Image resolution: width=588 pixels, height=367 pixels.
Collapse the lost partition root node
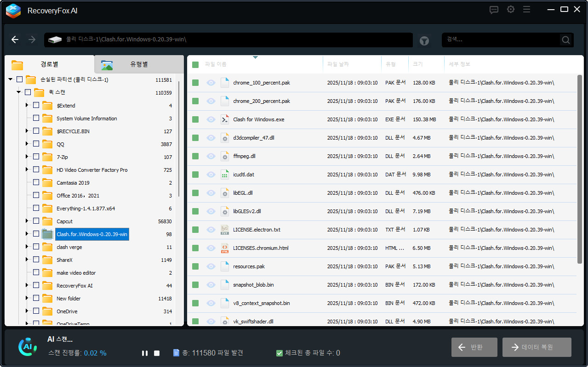coord(10,79)
